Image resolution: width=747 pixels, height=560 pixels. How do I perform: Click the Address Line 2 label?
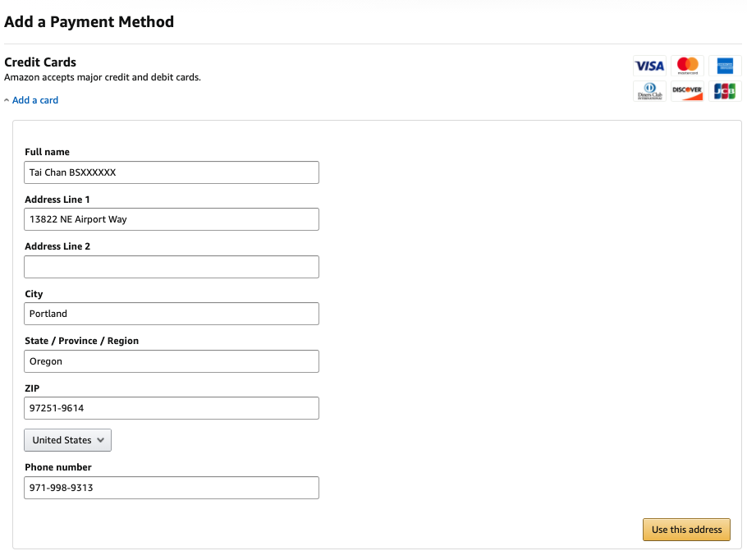click(x=57, y=246)
